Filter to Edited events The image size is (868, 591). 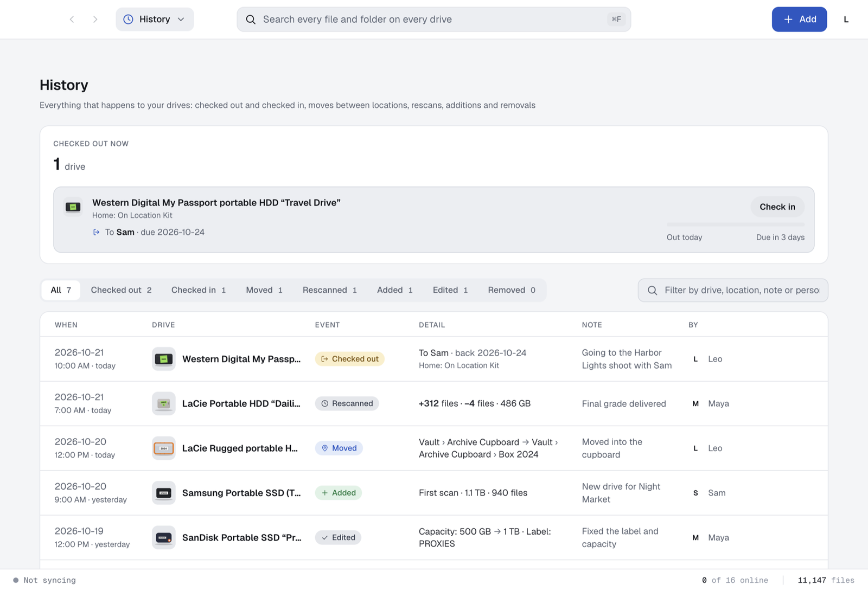450,290
